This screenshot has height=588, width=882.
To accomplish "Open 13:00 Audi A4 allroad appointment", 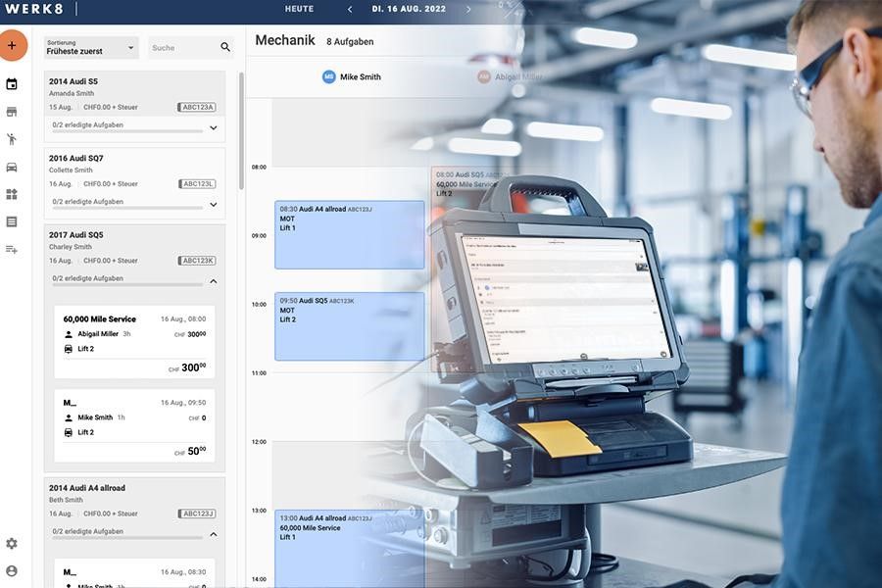I will (349, 549).
